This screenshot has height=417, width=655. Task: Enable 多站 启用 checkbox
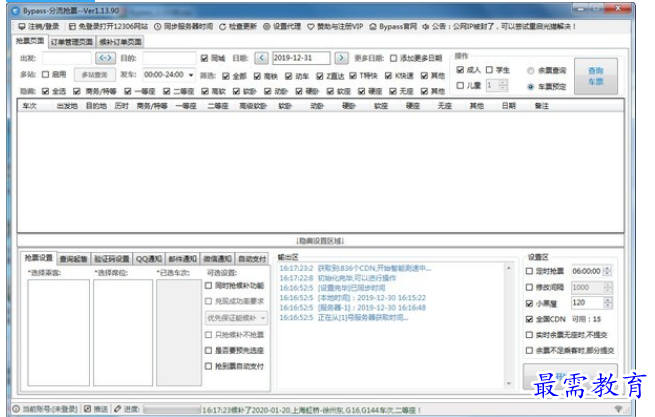pos(46,75)
